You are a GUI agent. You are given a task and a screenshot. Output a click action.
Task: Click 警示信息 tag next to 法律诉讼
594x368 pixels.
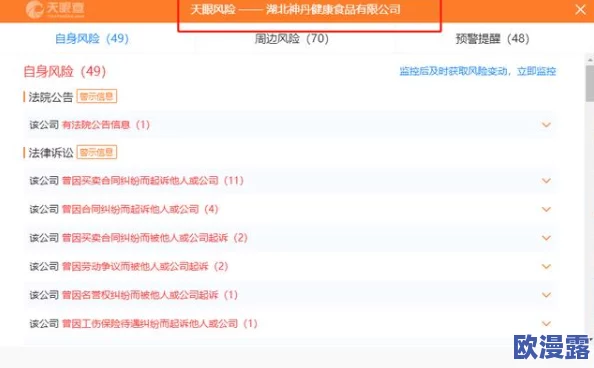coord(97,152)
